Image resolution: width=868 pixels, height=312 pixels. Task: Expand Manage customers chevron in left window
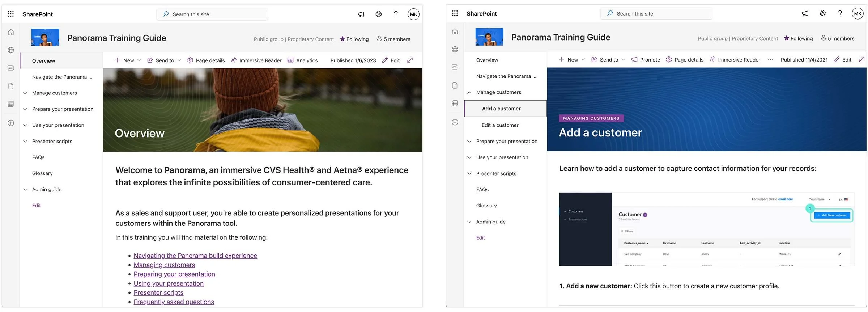coord(25,93)
